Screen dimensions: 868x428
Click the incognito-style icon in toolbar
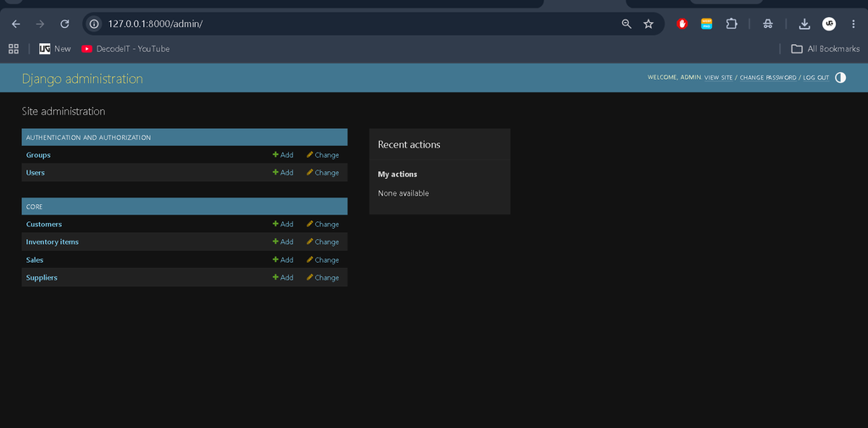tap(767, 24)
